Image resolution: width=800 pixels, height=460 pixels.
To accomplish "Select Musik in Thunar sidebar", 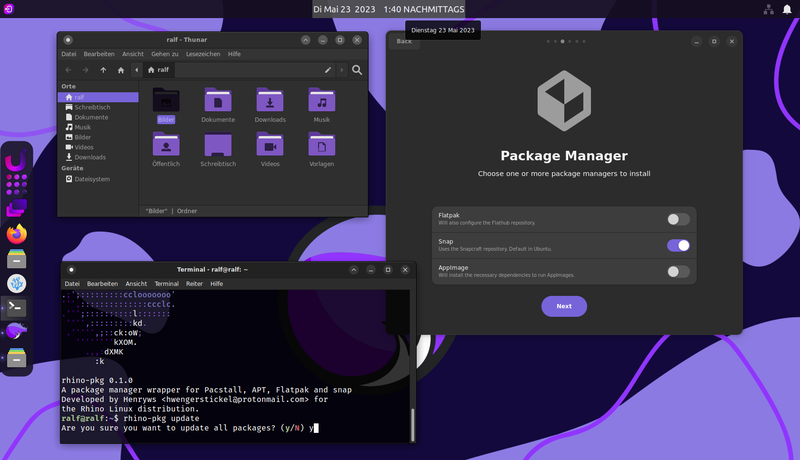I will [98, 127].
